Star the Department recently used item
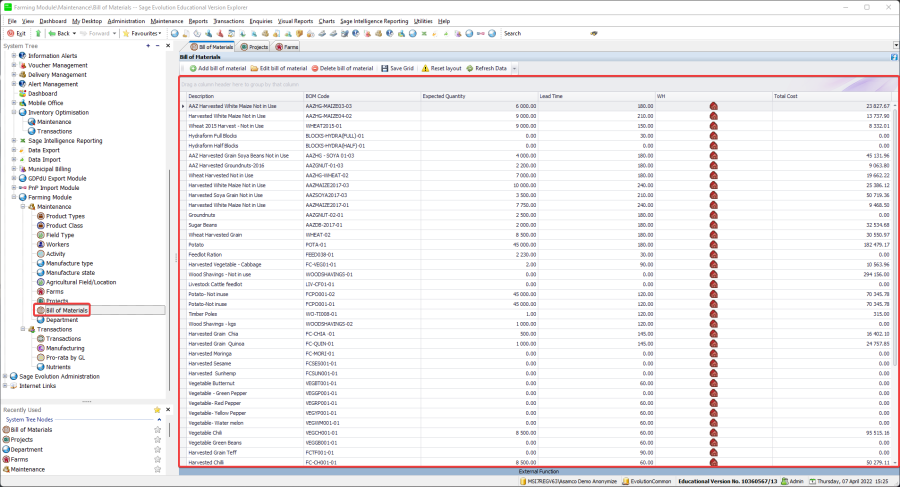 coord(157,449)
